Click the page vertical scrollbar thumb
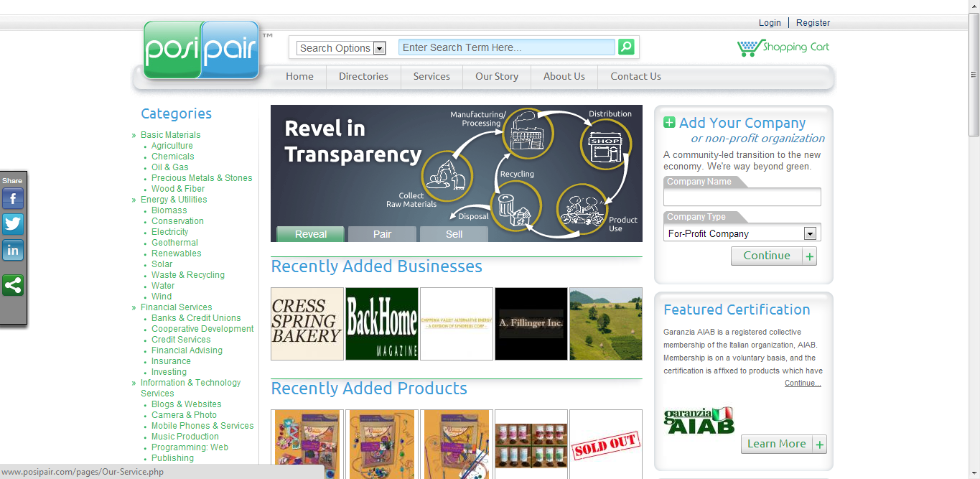 974,74
